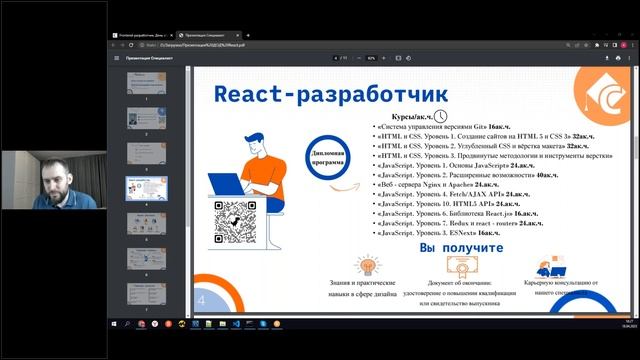
Task: Close the Frontend-разработчик tab
Action: click(171, 36)
